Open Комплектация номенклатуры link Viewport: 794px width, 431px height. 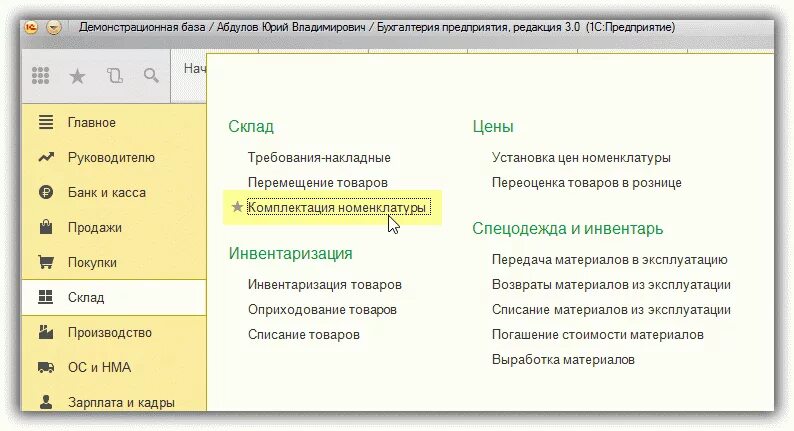[x=337, y=208]
